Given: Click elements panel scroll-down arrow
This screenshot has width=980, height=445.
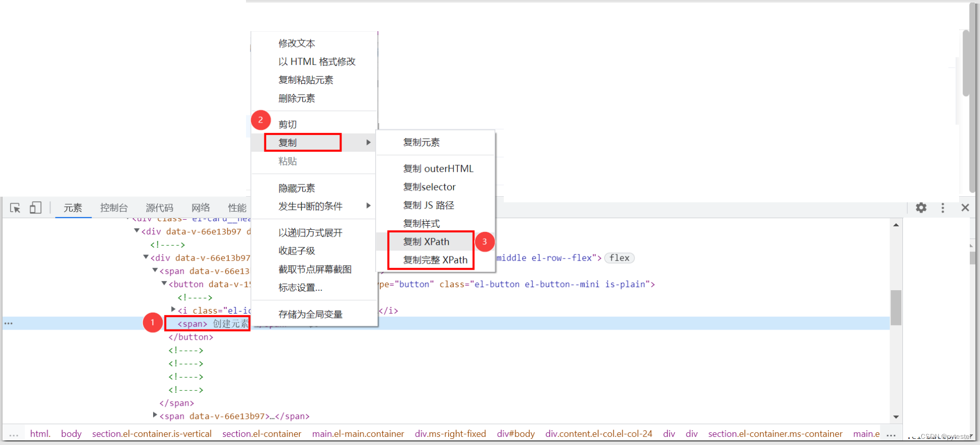Looking at the screenshot, I should tap(896, 417).
